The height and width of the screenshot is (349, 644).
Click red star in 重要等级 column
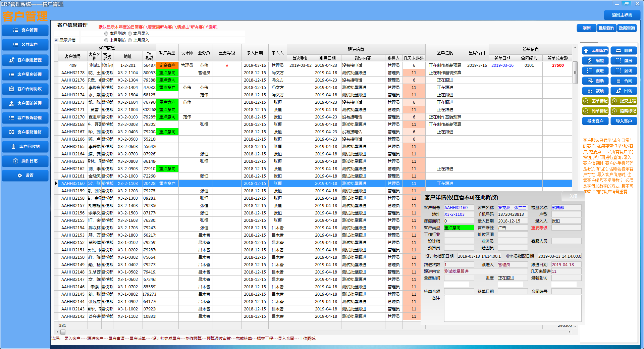(x=227, y=65)
